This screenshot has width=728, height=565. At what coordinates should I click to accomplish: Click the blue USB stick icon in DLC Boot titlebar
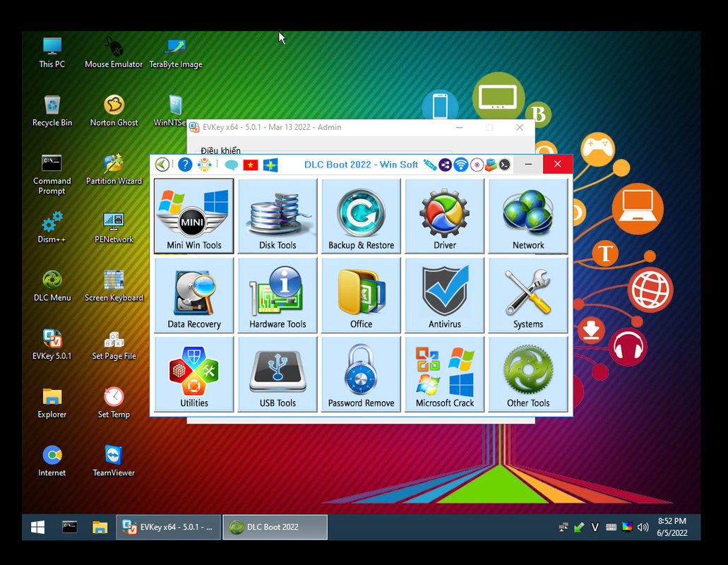[x=430, y=165]
